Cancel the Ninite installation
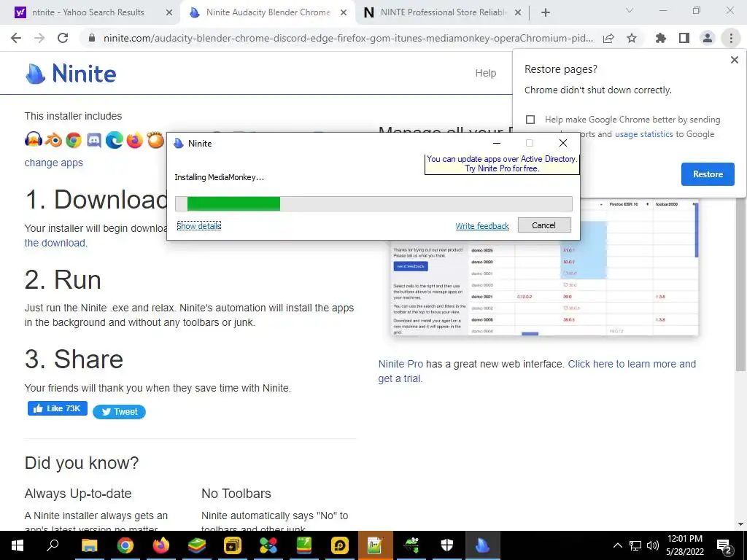The width and height of the screenshot is (747, 560). point(544,225)
